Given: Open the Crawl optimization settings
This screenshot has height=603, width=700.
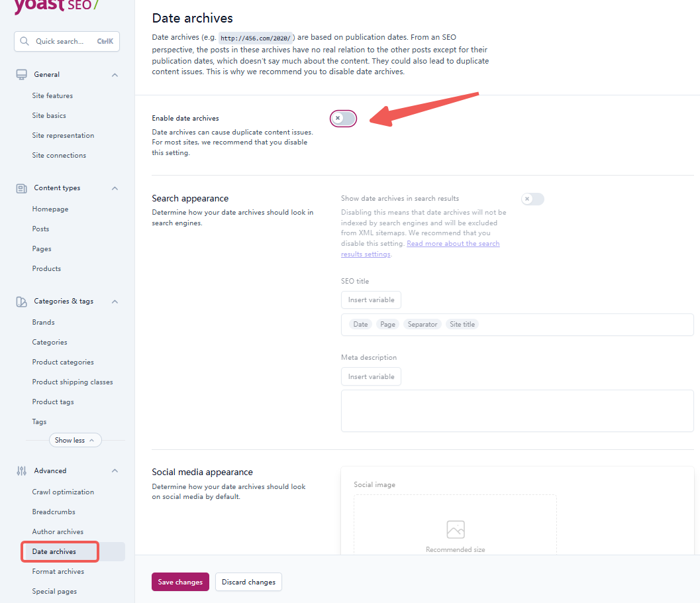Looking at the screenshot, I should tap(64, 491).
